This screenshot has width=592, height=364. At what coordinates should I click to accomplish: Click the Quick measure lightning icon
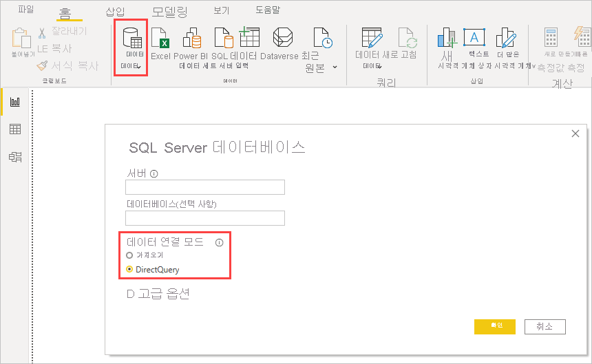click(582, 36)
